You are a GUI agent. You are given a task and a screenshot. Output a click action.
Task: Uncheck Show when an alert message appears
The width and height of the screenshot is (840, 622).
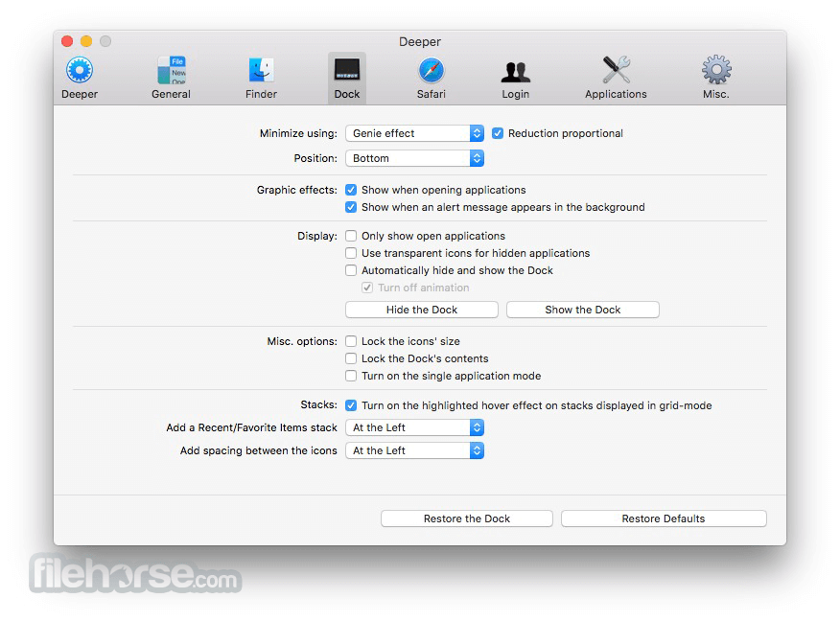pos(351,207)
